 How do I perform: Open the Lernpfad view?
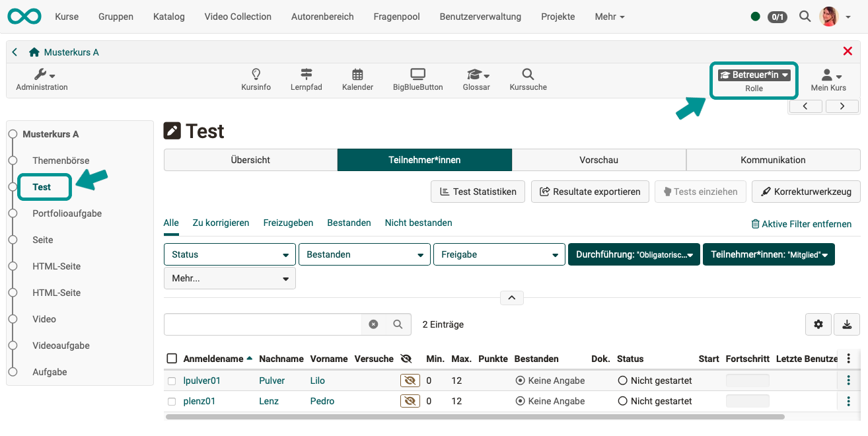(x=306, y=79)
